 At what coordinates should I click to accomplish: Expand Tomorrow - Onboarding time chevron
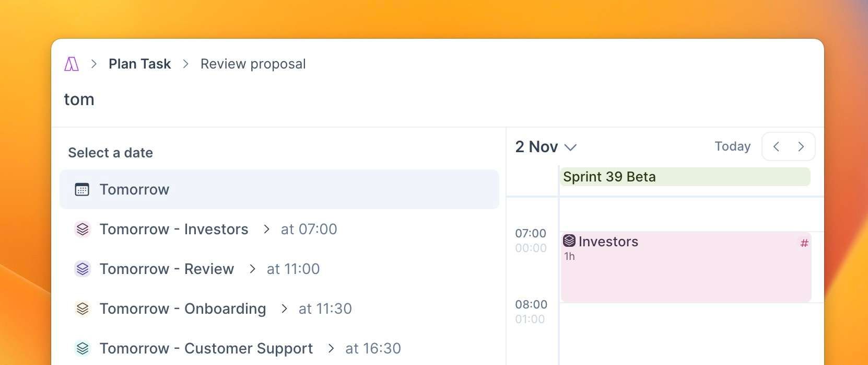[284, 309]
